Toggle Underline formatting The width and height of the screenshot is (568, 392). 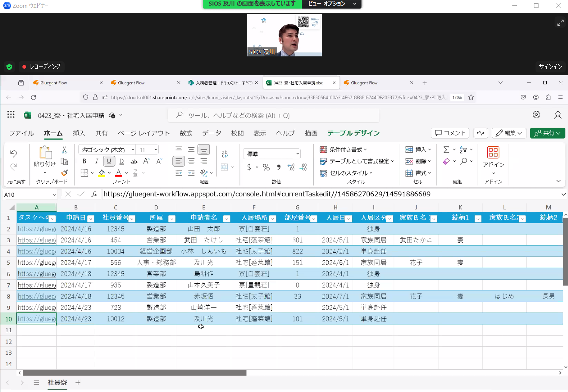(109, 161)
